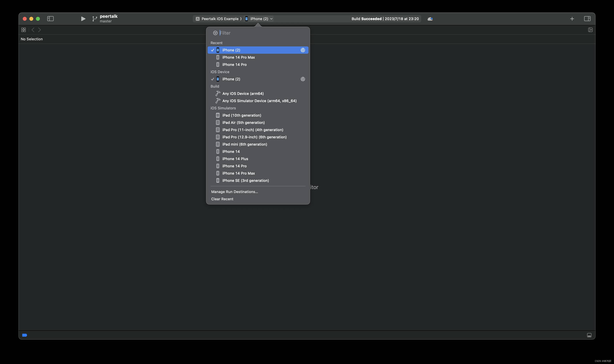Screen dimensions: 614x364
Task: Click the iPad icon beside iPad Air (5th generation)
Action: tap(218, 122)
